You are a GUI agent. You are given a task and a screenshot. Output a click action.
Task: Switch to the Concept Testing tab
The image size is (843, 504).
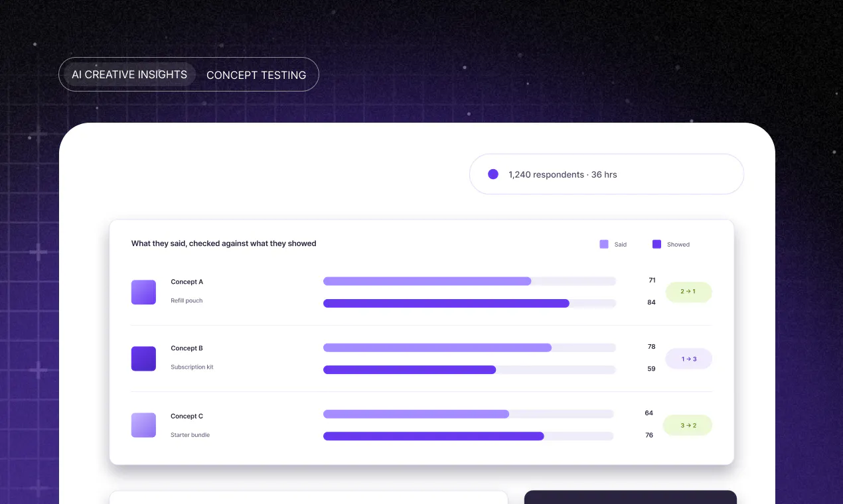[256, 75]
